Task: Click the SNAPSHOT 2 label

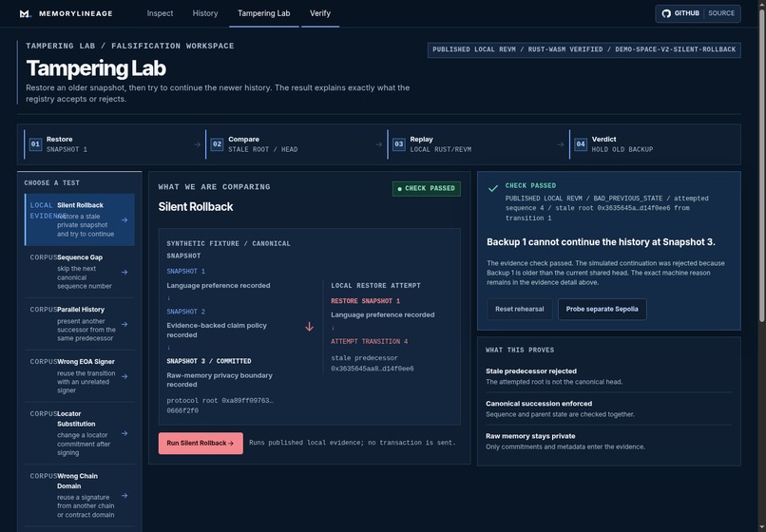Action: (x=185, y=312)
